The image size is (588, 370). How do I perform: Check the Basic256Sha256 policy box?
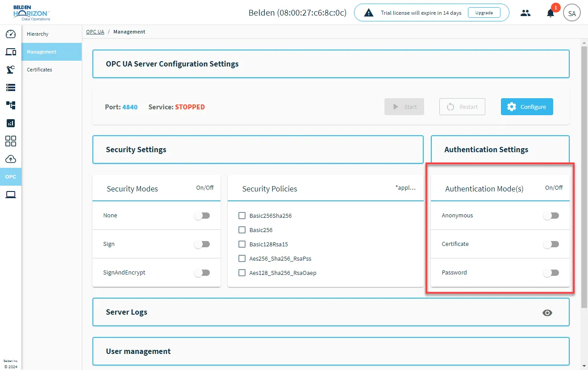242,216
